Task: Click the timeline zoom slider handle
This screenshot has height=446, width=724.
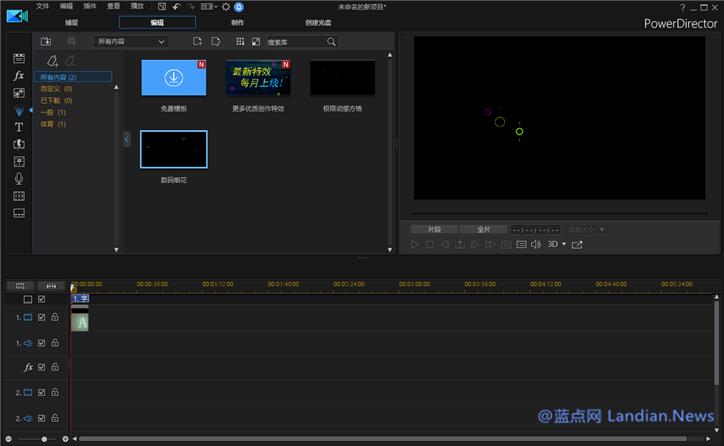Action: click(x=44, y=439)
